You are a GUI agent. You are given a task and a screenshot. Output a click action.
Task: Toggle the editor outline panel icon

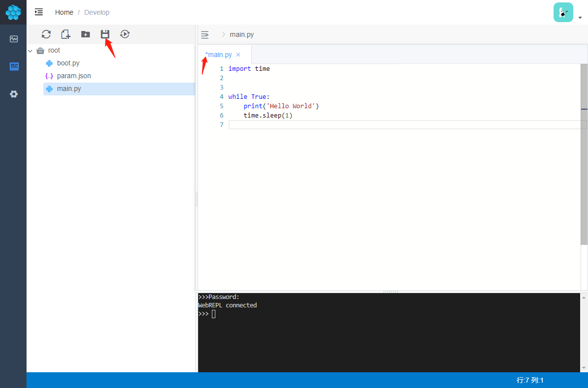click(205, 35)
